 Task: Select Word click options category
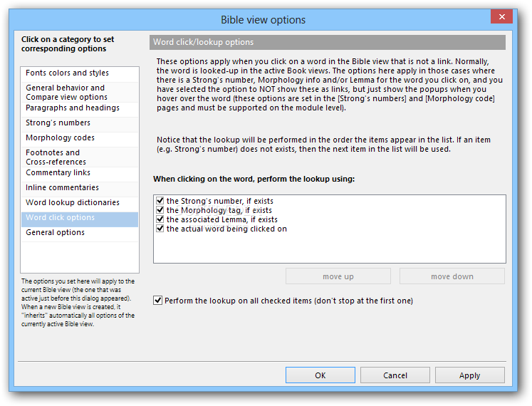pos(80,219)
